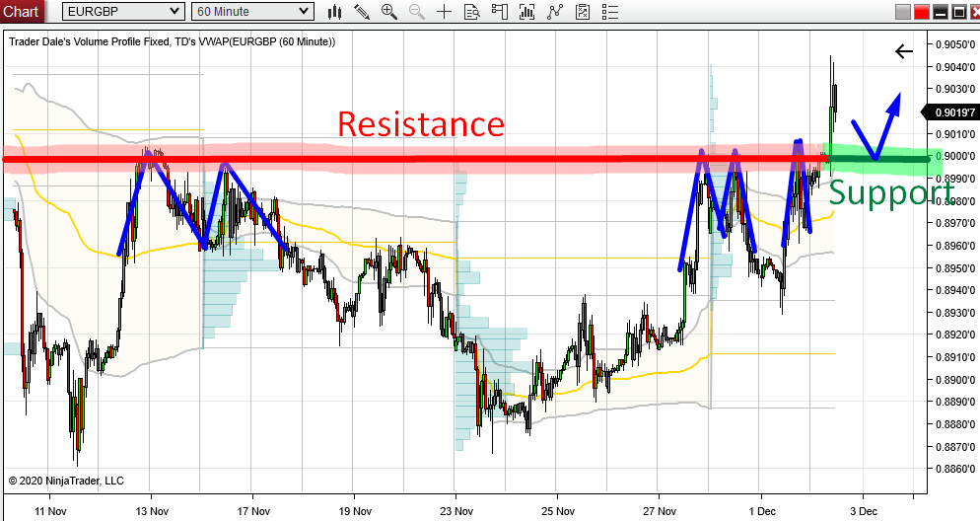
Task: Click the 0.8930'0 price axis label
Action: 954,313
